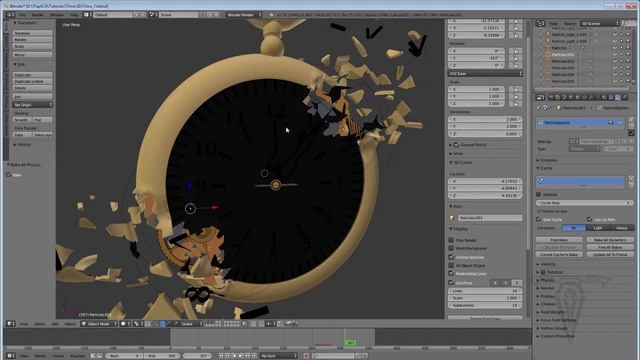Click the 3D view editor type icon
Image resolution: width=640 pixels, height=360 pixels.
(10, 324)
